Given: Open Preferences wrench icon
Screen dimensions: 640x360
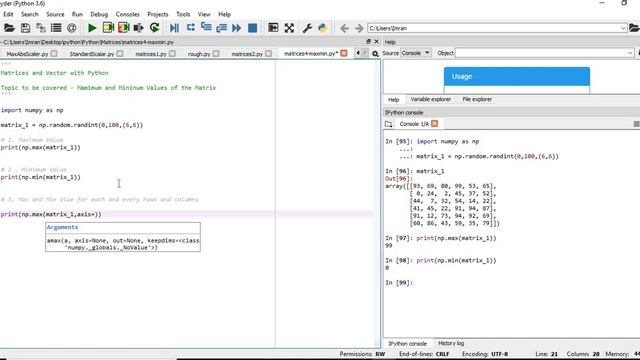Looking at the screenshot, I should tap(307, 28).
